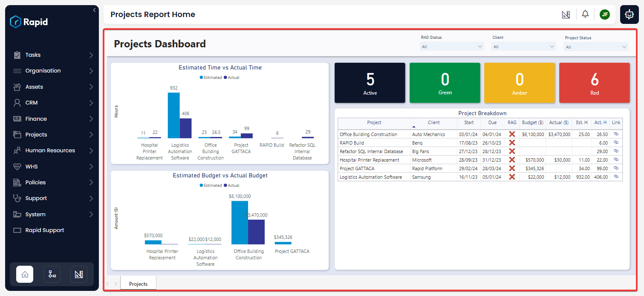The image size is (644, 296).
Task: Open the Tasks section in the sidebar
Action: click(x=32, y=55)
